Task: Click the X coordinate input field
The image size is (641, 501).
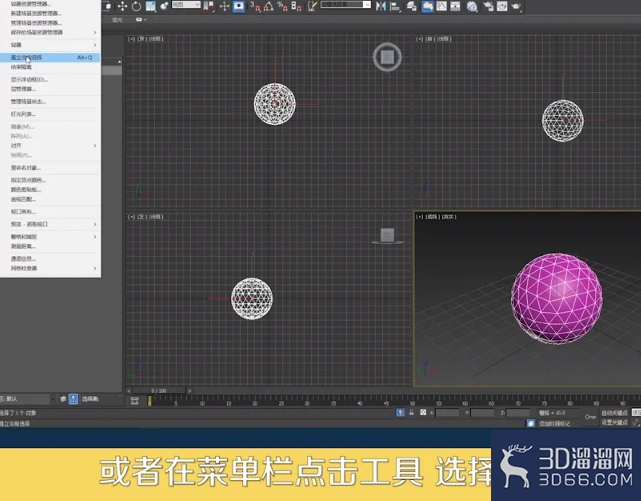Action: [x=448, y=413]
